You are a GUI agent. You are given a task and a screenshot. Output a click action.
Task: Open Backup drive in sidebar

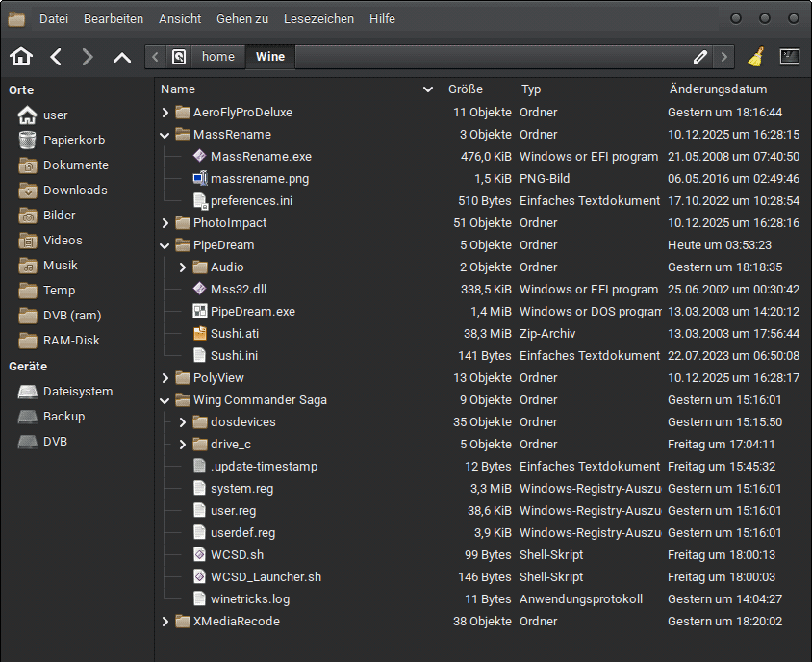click(51, 416)
